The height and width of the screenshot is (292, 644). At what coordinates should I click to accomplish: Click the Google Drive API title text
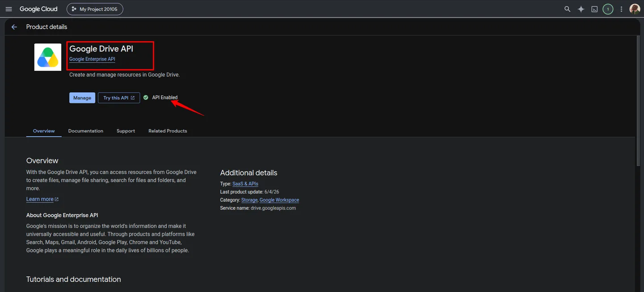coord(101,49)
